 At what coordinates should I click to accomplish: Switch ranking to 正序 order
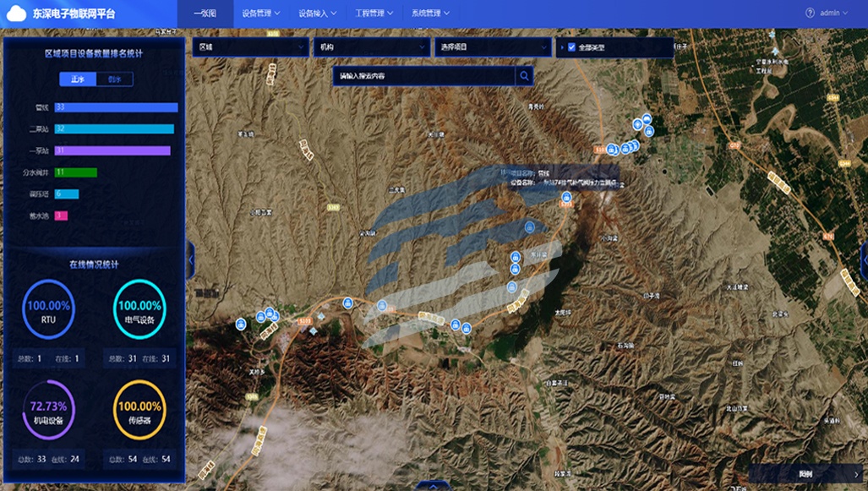[x=78, y=79]
